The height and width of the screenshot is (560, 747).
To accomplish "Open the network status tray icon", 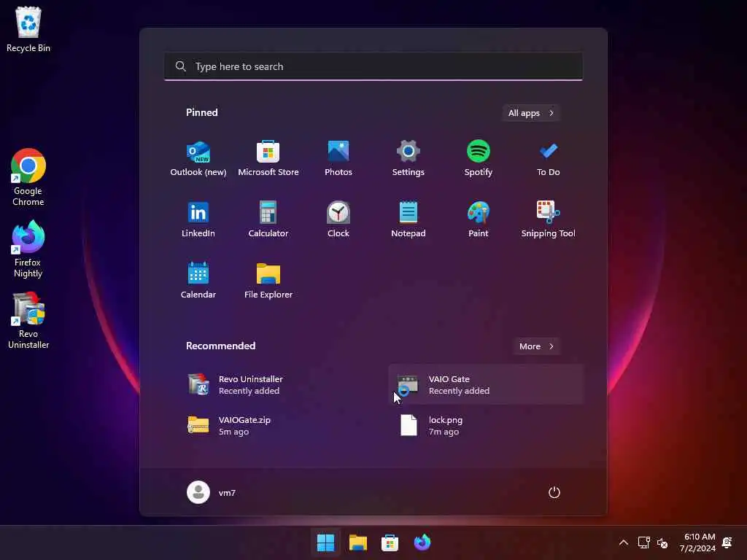I will tap(643, 542).
